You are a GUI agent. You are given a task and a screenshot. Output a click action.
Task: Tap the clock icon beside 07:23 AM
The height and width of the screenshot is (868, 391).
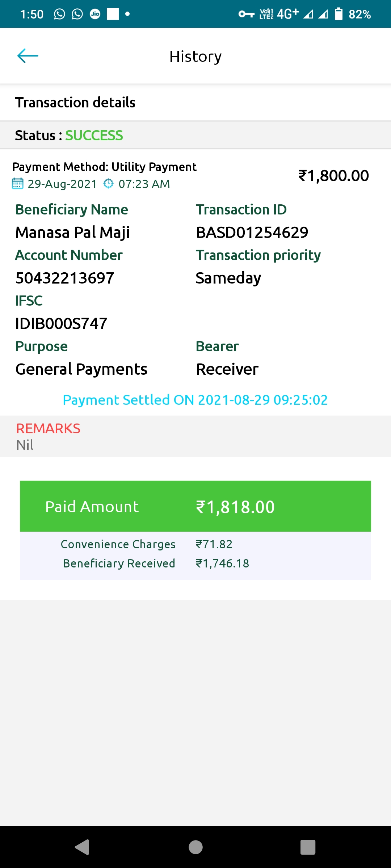108,184
